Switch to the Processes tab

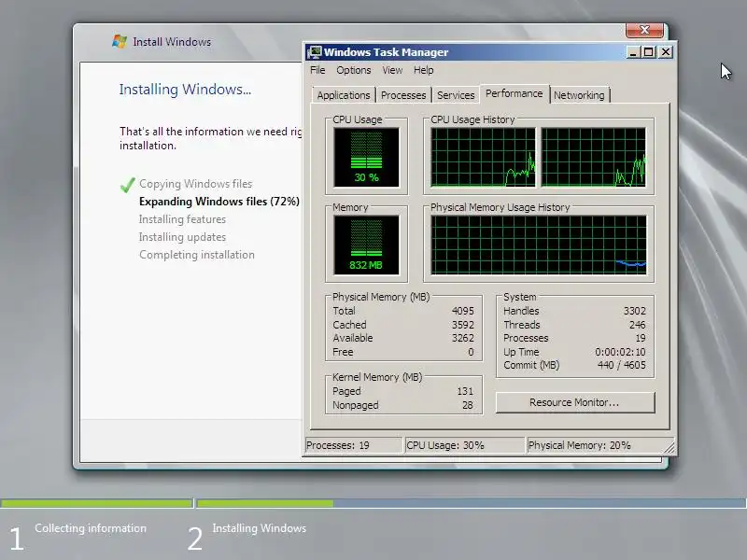coord(403,95)
